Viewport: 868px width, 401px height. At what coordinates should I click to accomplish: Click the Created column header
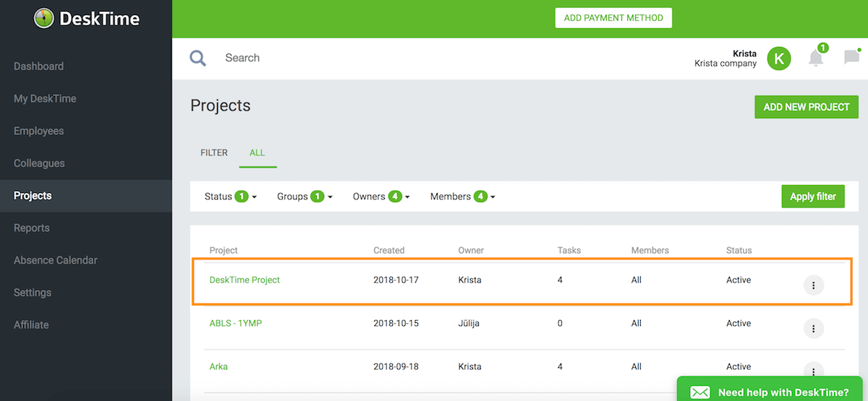(x=389, y=251)
